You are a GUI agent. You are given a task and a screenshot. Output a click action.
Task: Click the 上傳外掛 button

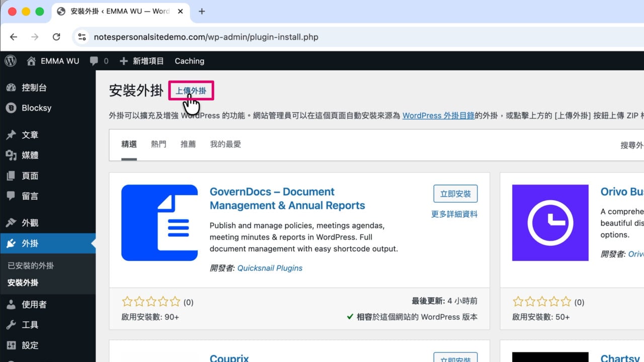click(191, 91)
